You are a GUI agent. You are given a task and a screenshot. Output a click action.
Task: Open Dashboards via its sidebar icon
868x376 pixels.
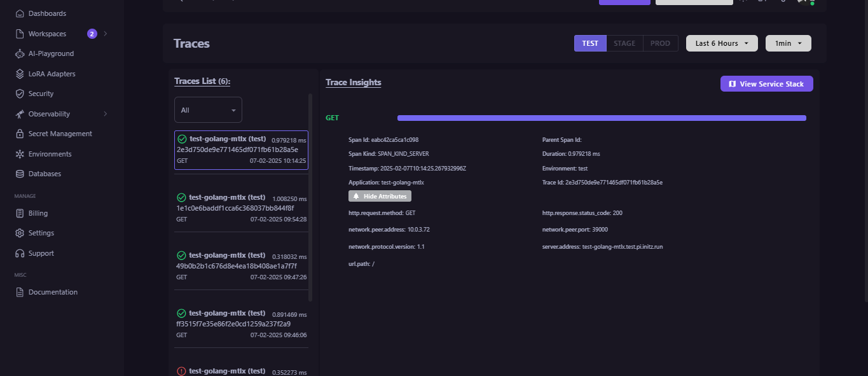20,13
